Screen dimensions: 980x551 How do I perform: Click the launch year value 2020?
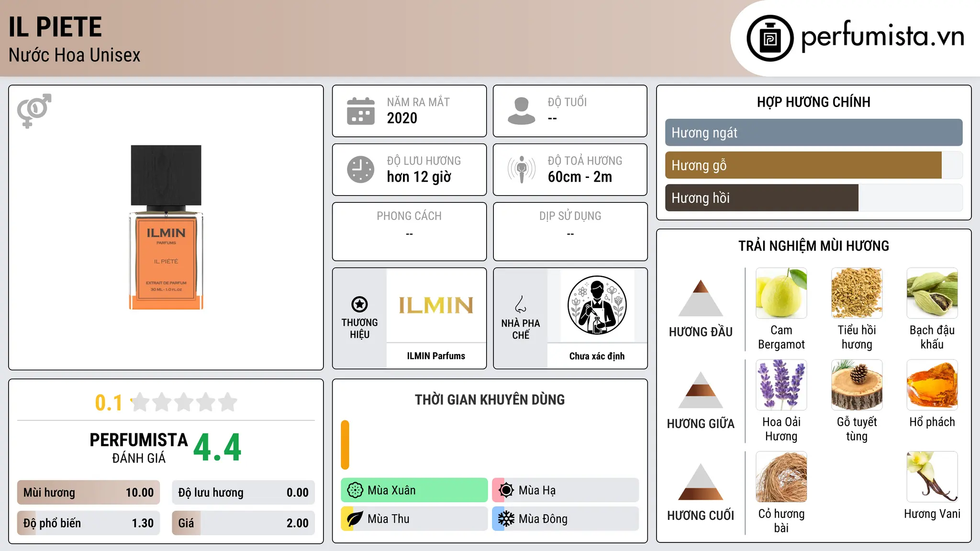[402, 118]
